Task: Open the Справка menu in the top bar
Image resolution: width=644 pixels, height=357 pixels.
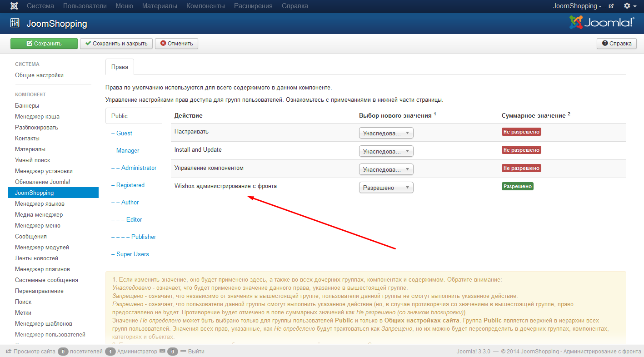Action: 295,6
